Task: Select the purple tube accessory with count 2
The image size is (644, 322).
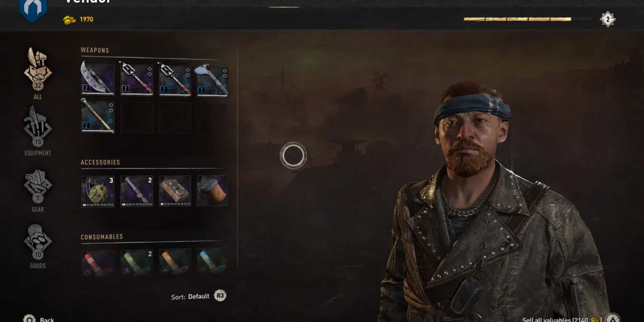Action: [136, 191]
